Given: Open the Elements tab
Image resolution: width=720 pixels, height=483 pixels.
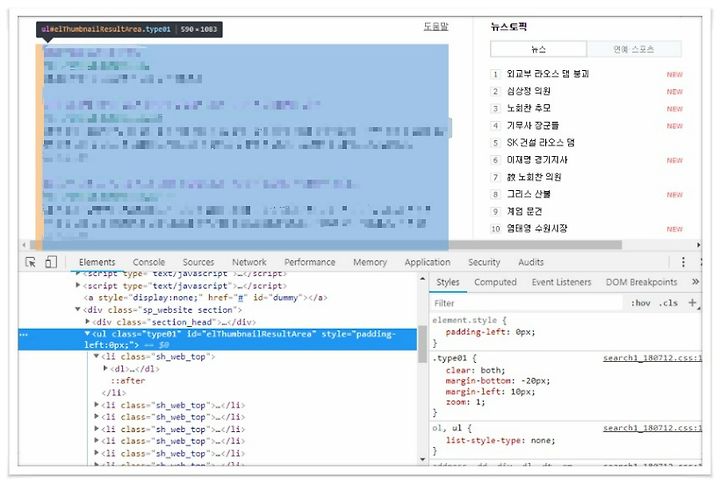Looking at the screenshot, I should pos(97,262).
